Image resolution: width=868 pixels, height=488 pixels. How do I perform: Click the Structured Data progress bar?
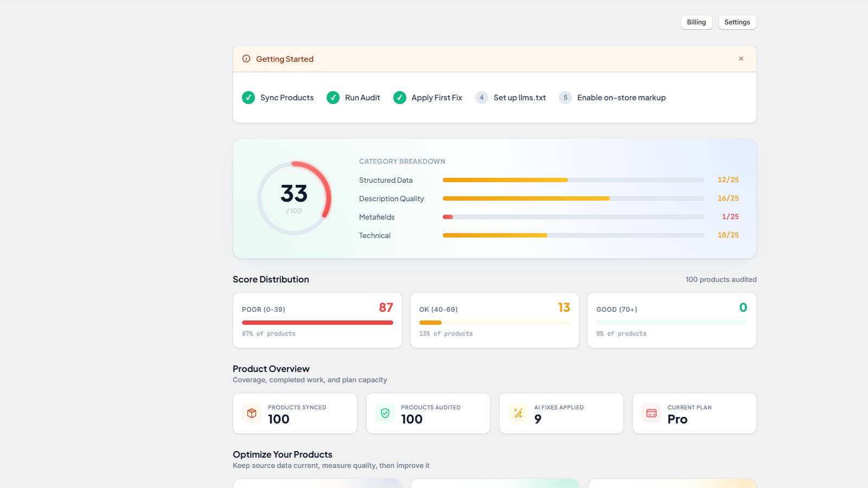(573, 180)
